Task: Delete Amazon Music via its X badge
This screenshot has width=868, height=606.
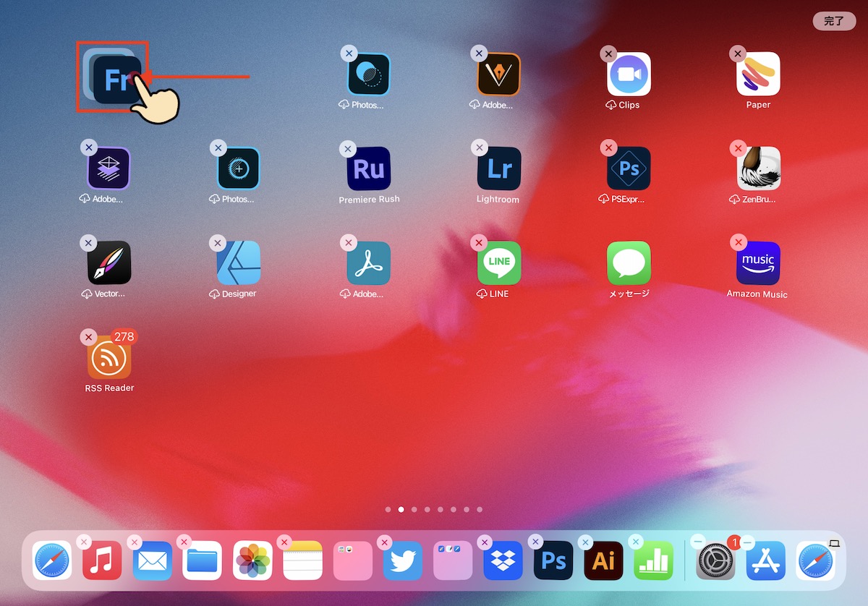Action: tap(738, 242)
